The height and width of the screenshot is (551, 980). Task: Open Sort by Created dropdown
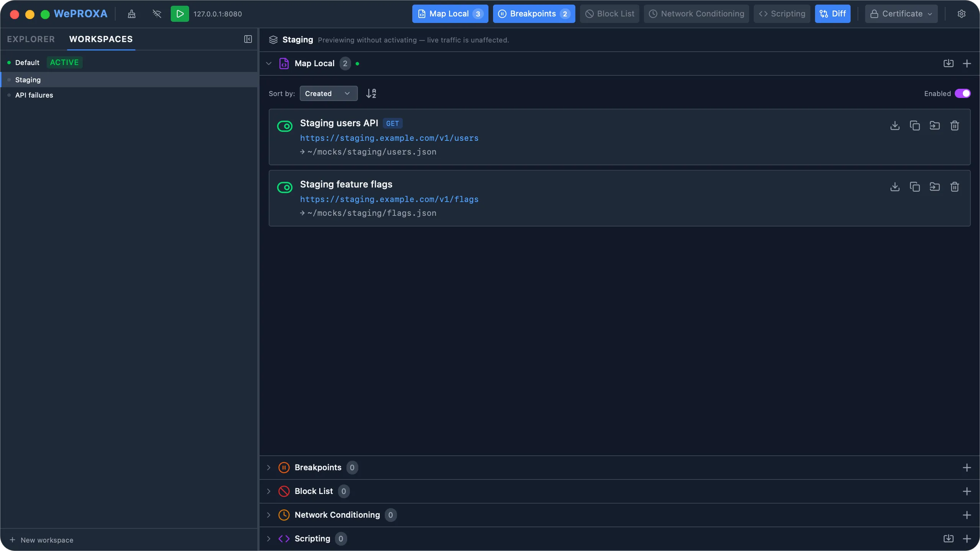(x=328, y=93)
